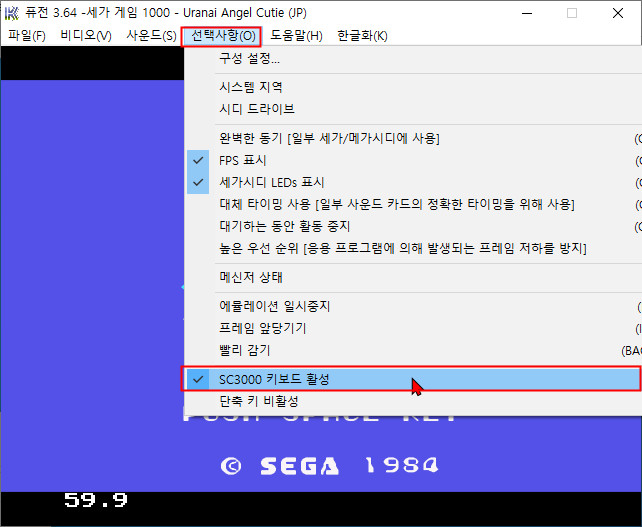Choose 에뮬레이션 일시중지
Viewport: 642px width, 527px height.
pyautogui.click(x=414, y=306)
